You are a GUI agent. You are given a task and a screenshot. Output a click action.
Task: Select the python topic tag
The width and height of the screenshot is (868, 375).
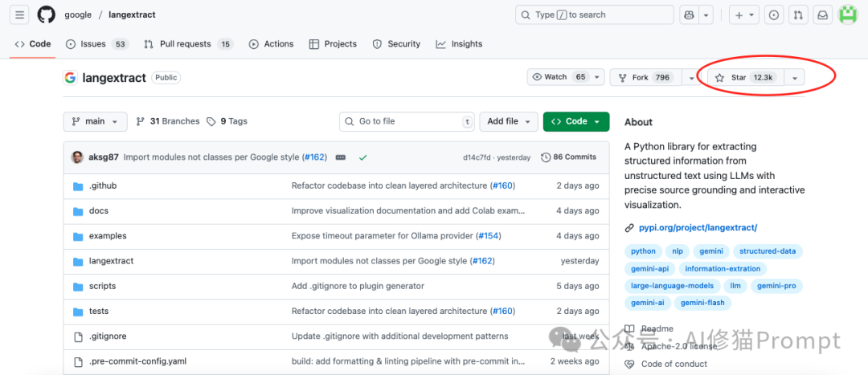click(x=643, y=251)
